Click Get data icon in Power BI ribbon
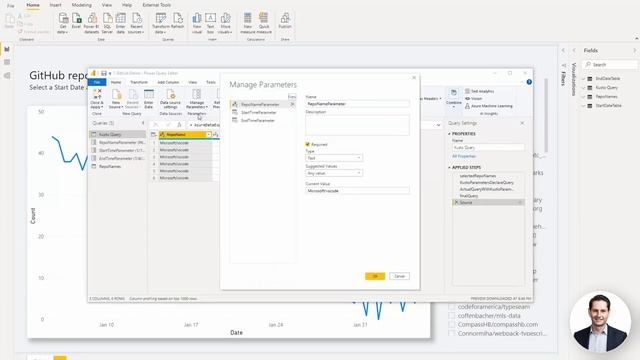 point(63,23)
